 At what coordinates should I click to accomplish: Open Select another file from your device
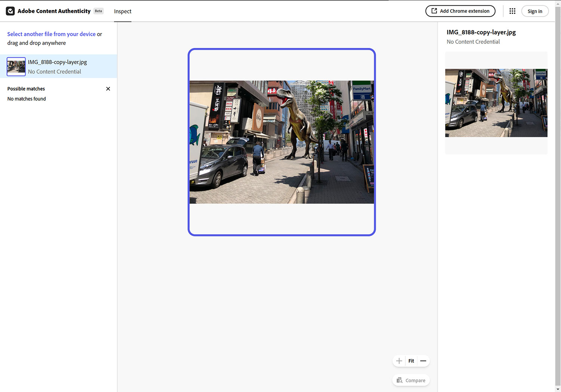pyautogui.click(x=51, y=34)
